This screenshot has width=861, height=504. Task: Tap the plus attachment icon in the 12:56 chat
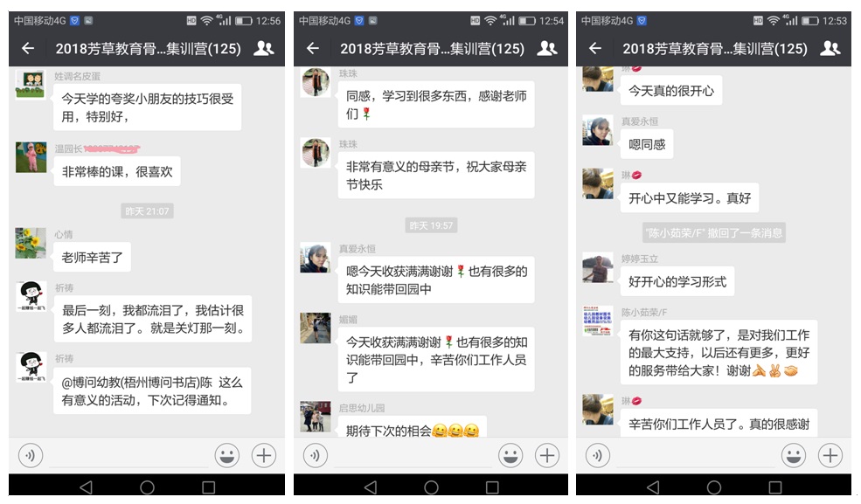click(264, 455)
